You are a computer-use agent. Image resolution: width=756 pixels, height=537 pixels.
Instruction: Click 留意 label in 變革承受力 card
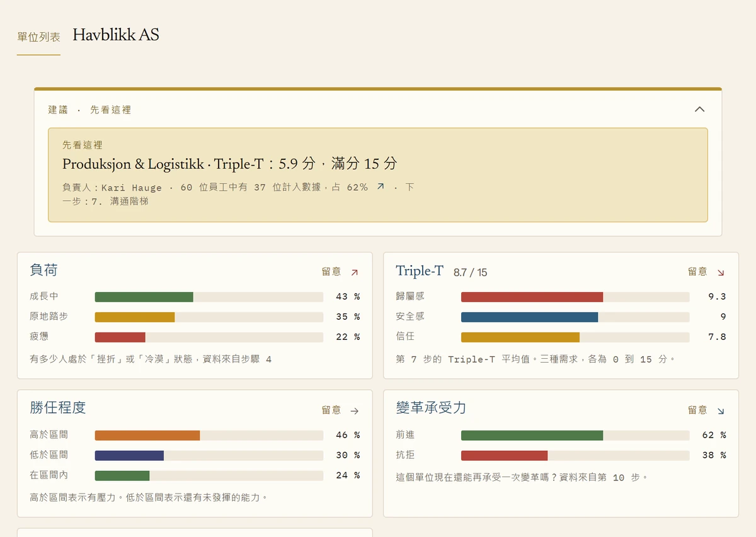(x=697, y=410)
